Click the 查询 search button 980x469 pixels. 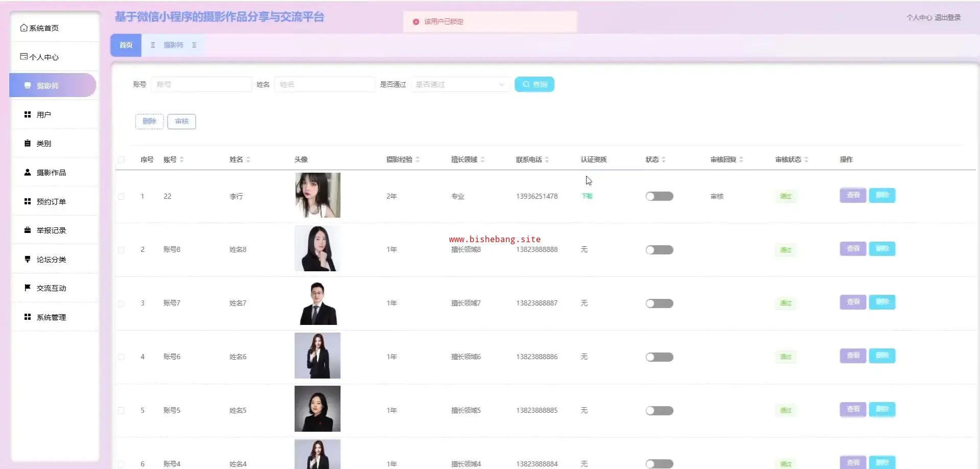tap(534, 85)
